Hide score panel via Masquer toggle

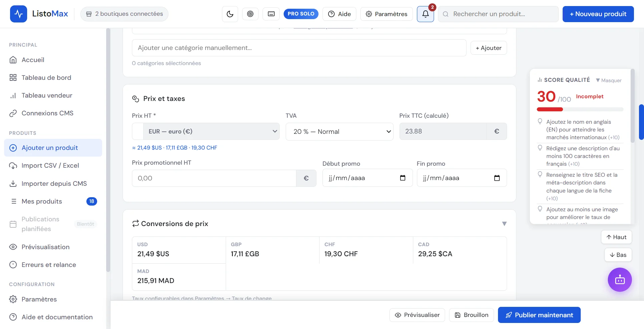pyautogui.click(x=609, y=80)
